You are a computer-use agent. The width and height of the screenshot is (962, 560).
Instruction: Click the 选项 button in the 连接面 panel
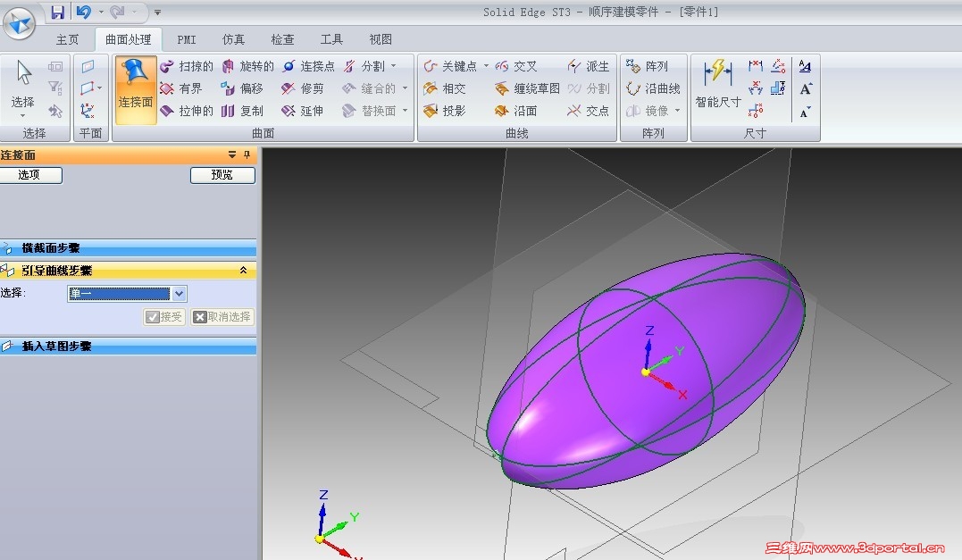[x=30, y=175]
